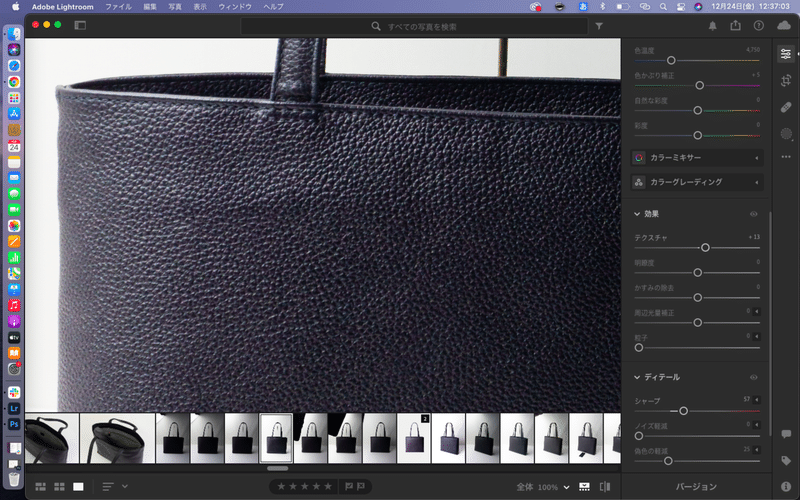Image resolution: width=800 pixels, height=500 pixels.
Task: Open the Color Grading circles icon
Action: [x=639, y=182]
